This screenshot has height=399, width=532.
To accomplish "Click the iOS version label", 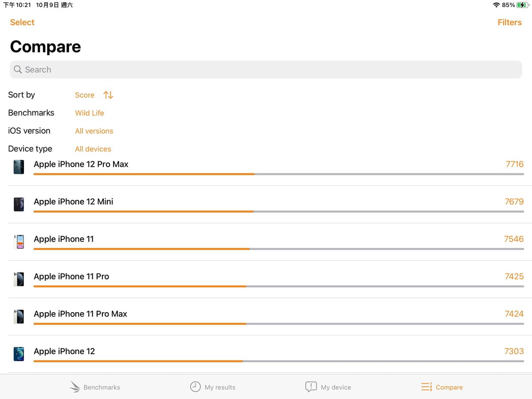I will coord(29,131).
